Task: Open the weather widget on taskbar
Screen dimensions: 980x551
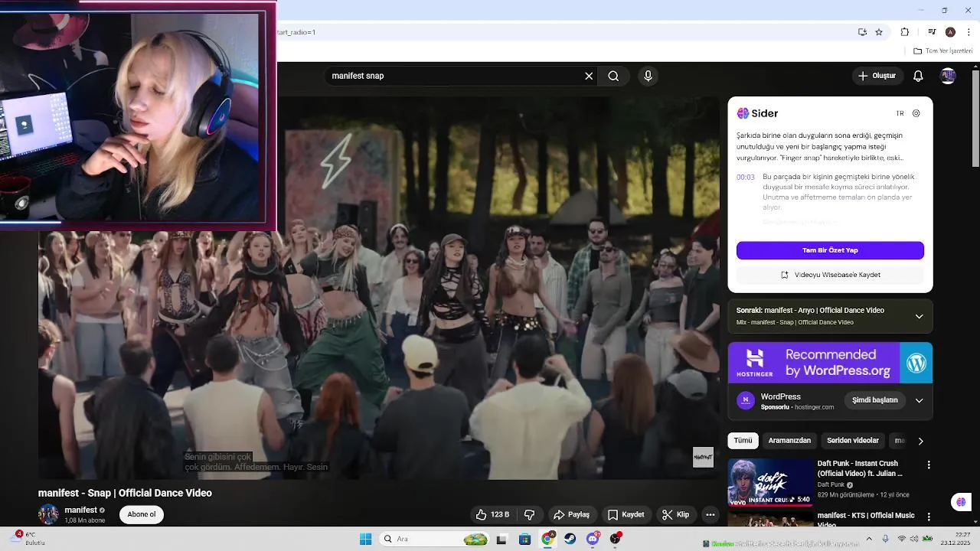Action: (27, 539)
